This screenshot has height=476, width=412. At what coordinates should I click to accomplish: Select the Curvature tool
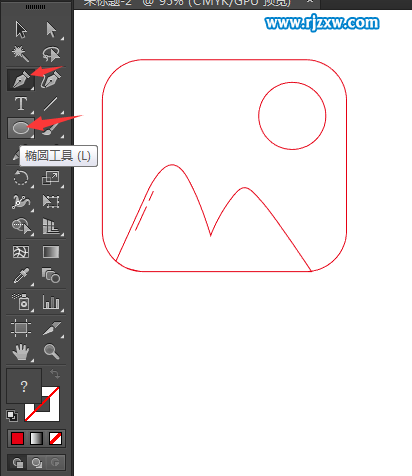tap(51, 80)
